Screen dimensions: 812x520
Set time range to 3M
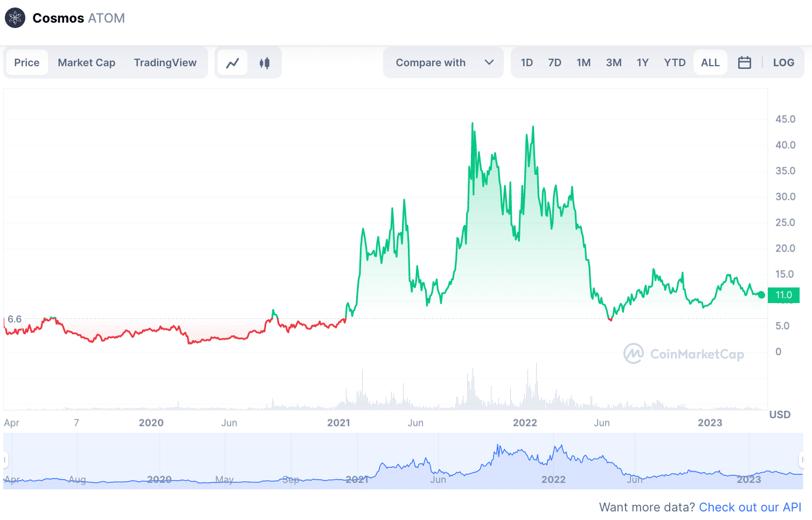pyautogui.click(x=614, y=62)
